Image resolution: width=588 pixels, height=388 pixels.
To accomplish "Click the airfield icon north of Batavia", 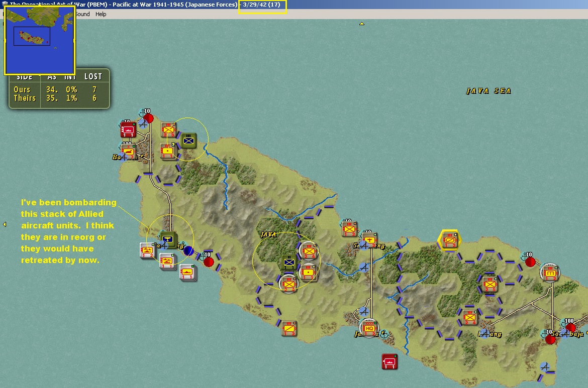I will (x=143, y=123).
